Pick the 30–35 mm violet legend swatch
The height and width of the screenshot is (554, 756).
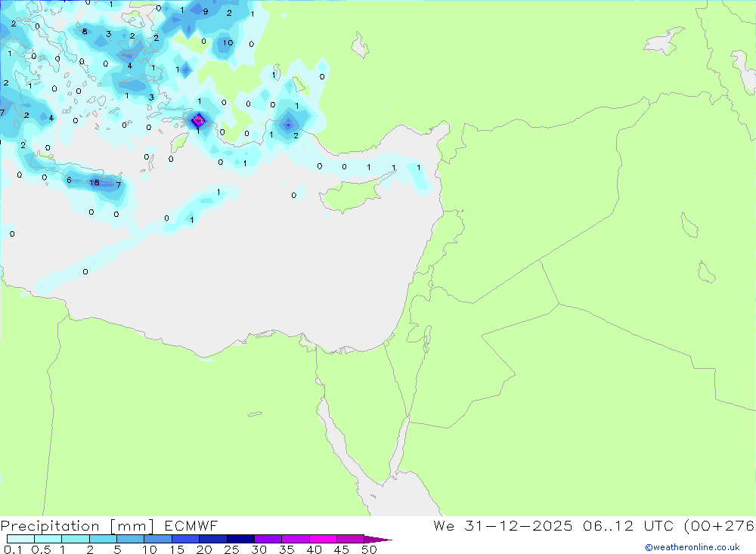268,539
